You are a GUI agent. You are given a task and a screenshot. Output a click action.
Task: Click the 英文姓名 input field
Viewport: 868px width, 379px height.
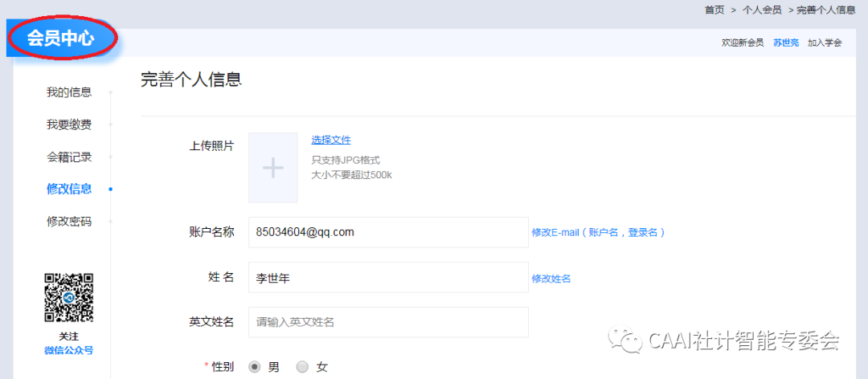(388, 322)
